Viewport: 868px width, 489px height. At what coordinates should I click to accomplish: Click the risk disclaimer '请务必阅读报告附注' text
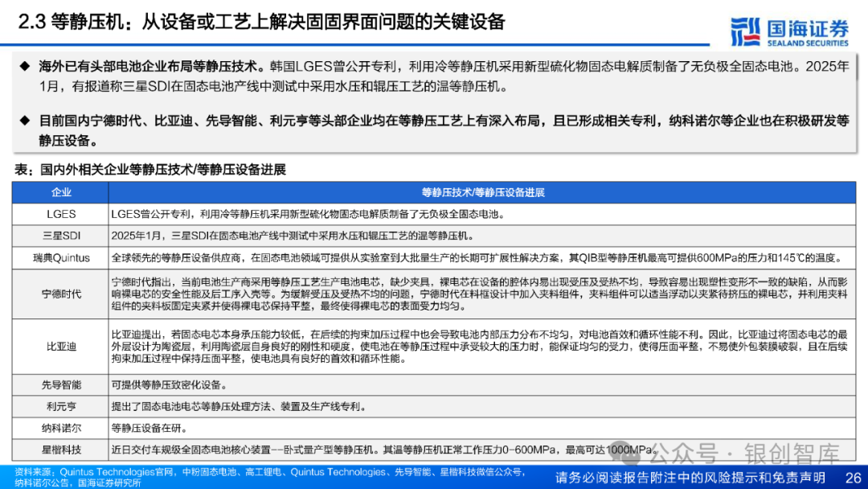point(690,478)
